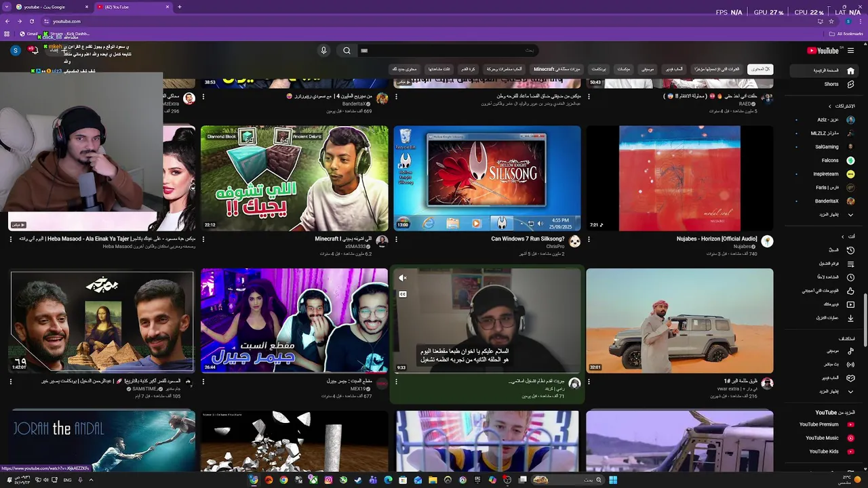868x488 pixels.
Task: Click the YouTube logo
Action: tap(823, 51)
